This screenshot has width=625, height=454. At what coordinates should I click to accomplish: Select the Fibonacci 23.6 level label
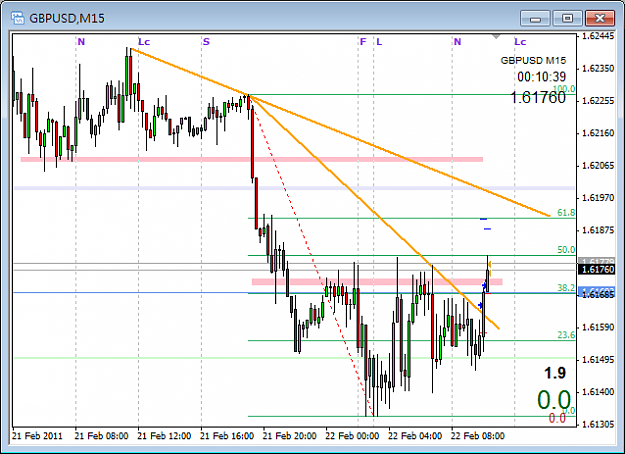click(566, 335)
